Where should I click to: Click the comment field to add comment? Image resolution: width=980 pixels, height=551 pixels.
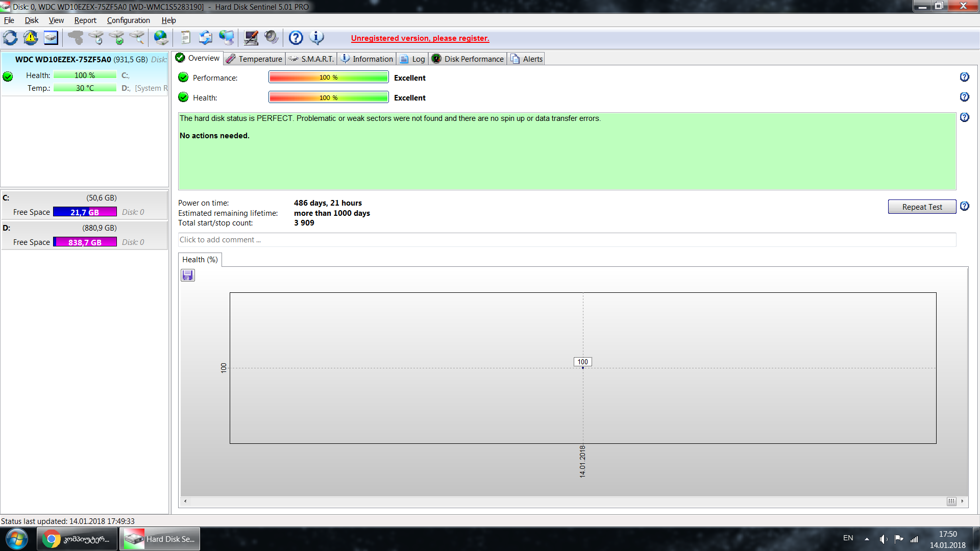(567, 240)
